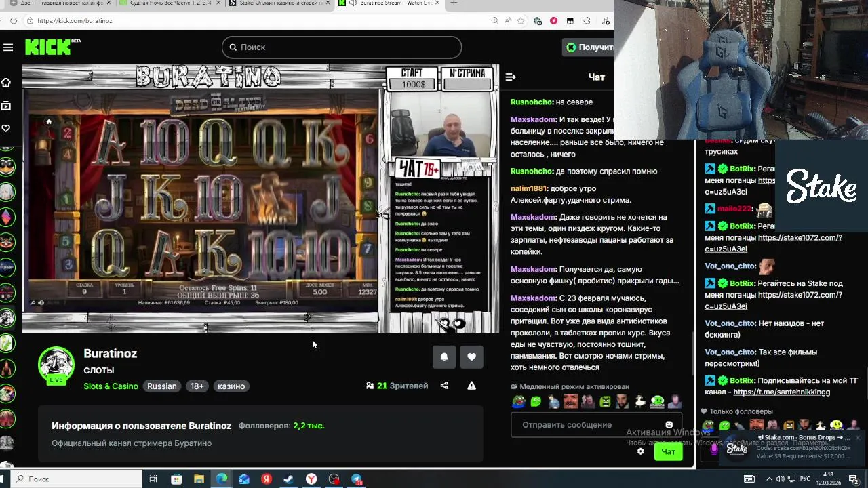Click the purple microphone icon in second chat
The width and height of the screenshot is (868, 488).
pos(713,449)
